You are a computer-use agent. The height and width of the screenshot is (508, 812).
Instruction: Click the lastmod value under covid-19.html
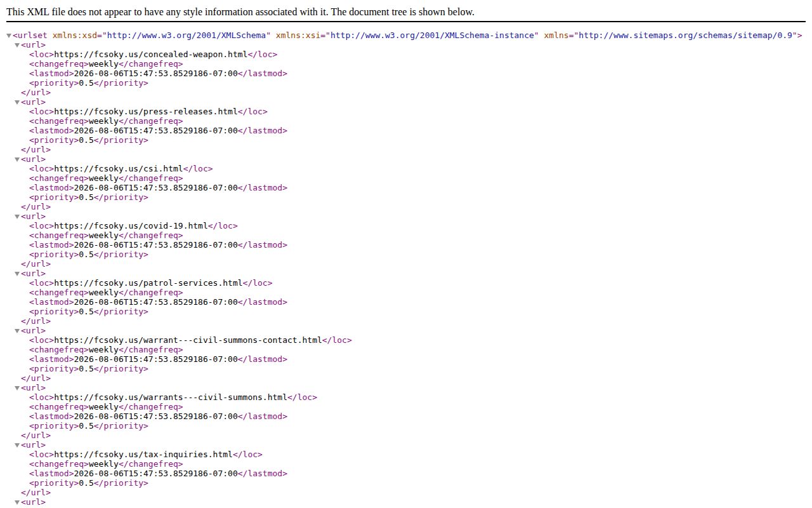(156, 245)
